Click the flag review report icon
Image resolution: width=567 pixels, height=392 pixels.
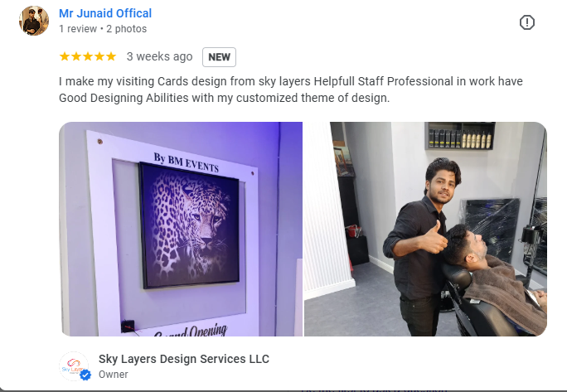coord(527,22)
